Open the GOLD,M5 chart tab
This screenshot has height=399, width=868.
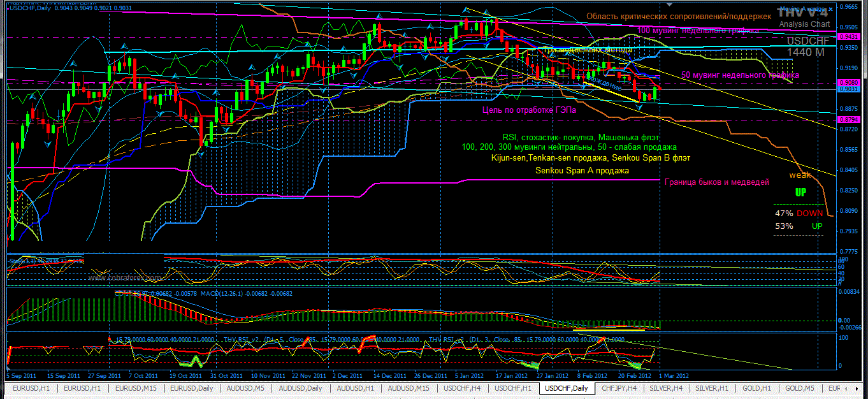pyautogui.click(x=799, y=388)
